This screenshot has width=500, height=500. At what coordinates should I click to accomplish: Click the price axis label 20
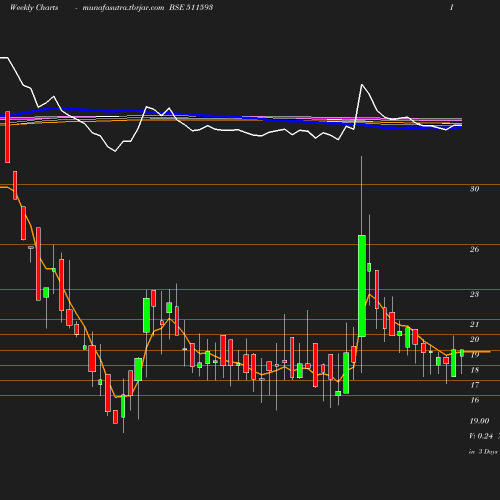tap(474, 339)
